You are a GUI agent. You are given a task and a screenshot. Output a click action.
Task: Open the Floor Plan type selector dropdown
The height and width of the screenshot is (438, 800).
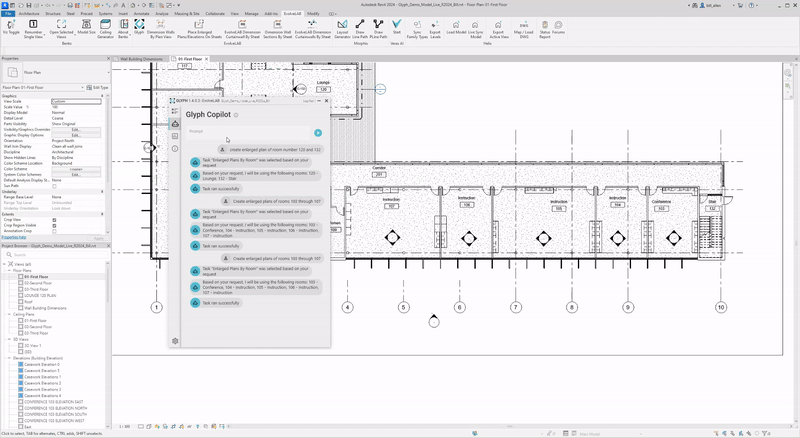coord(60,74)
